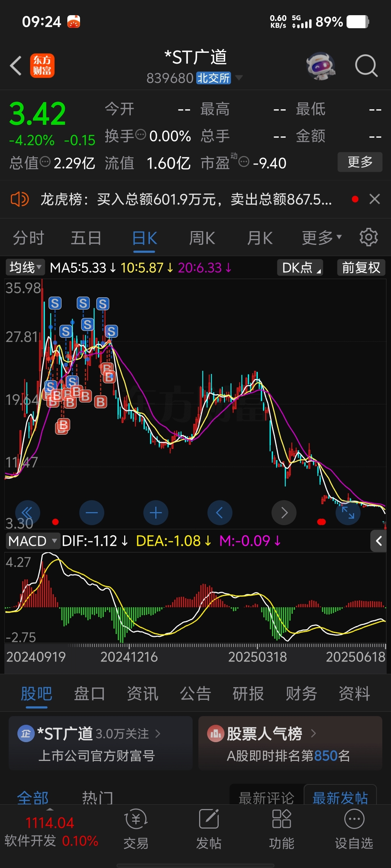The width and height of the screenshot is (391, 868).
Task: Select the 日K tab
Action: (144, 238)
